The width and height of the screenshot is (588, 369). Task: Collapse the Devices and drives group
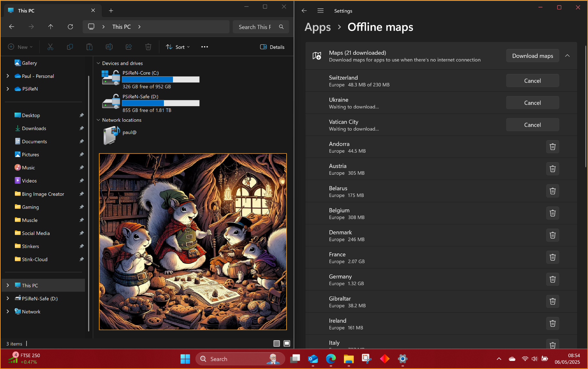[x=98, y=63]
